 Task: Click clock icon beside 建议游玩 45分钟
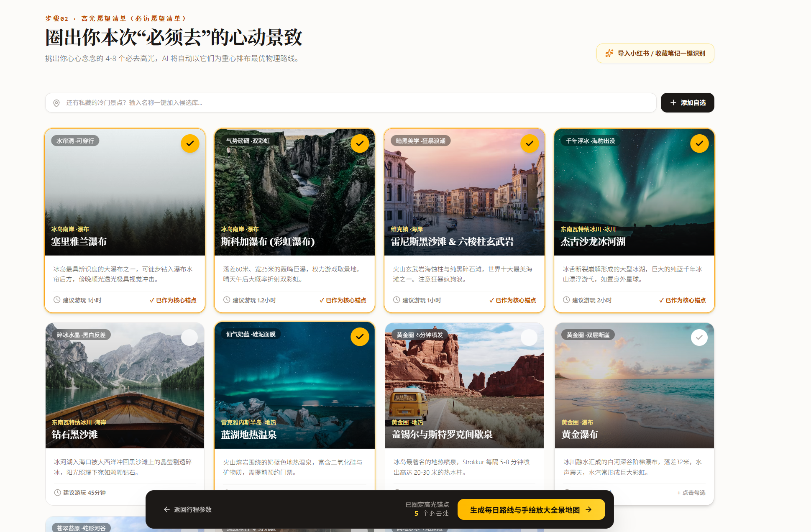tap(57, 493)
